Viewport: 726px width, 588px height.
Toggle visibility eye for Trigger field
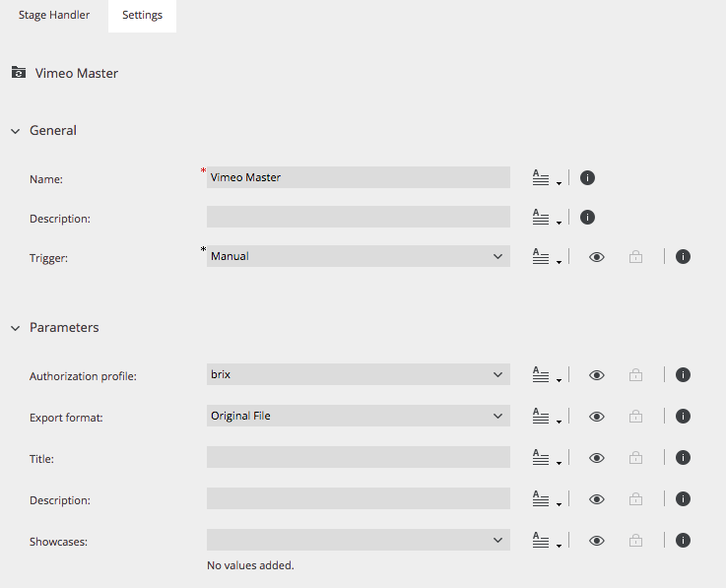point(596,256)
